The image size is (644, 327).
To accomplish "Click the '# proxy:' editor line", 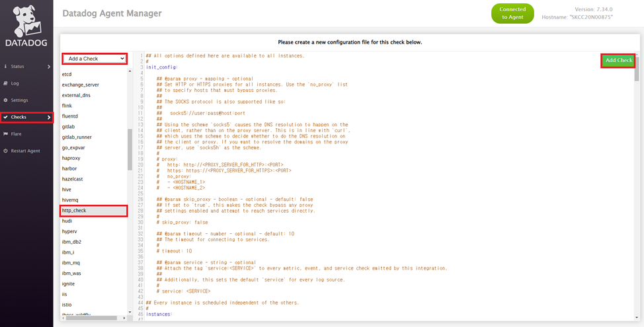I will coord(166,159).
